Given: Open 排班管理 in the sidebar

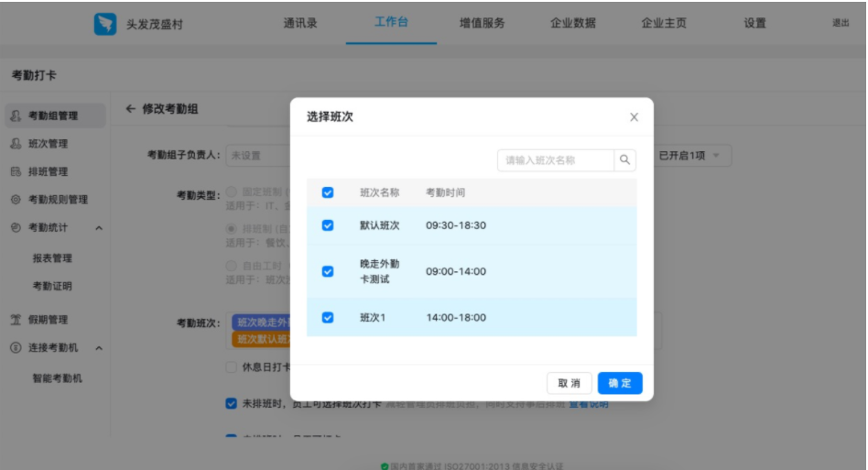Looking at the screenshot, I should [x=48, y=171].
